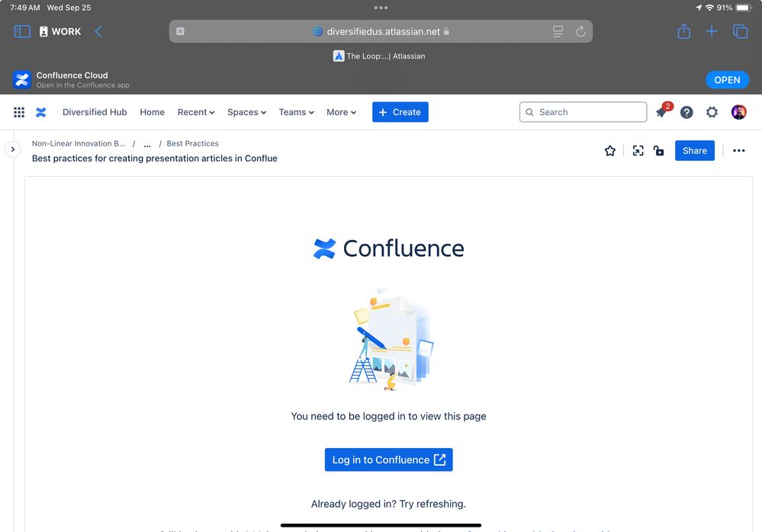Open the Atlassian app switcher grid
762x532 pixels.
pyautogui.click(x=19, y=112)
